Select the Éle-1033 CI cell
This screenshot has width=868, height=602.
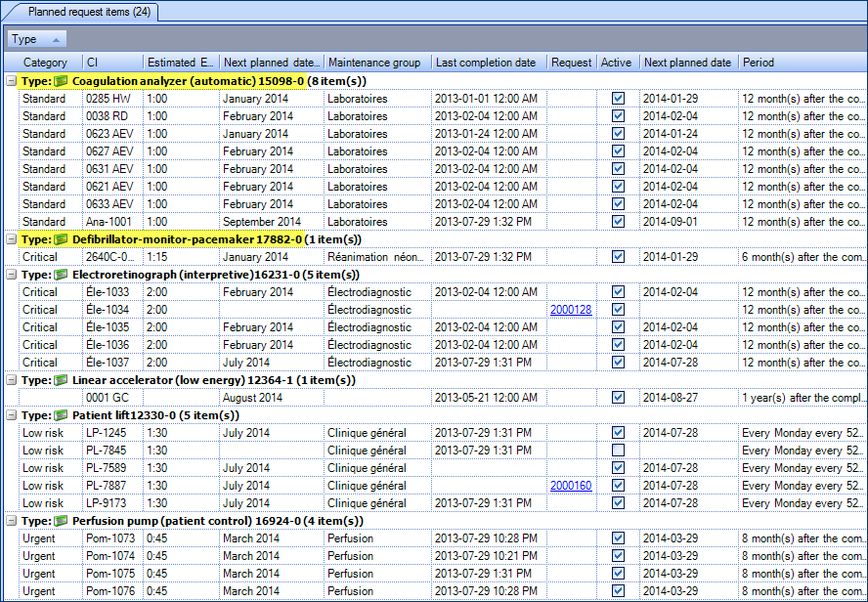pyautogui.click(x=112, y=292)
